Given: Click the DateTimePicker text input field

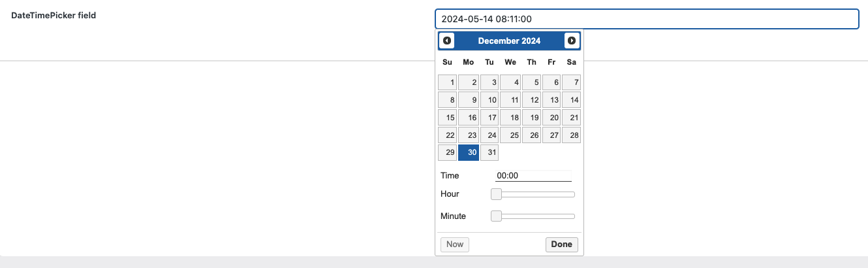Looking at the screenshot, I should coord(647,19).
